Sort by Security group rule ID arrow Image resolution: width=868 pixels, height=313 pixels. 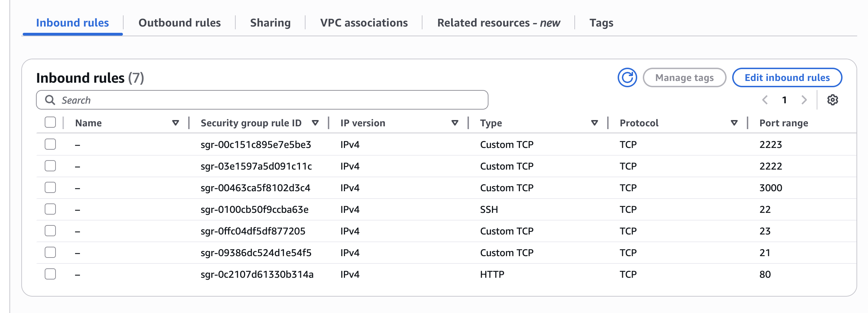(x=315, y=123)
